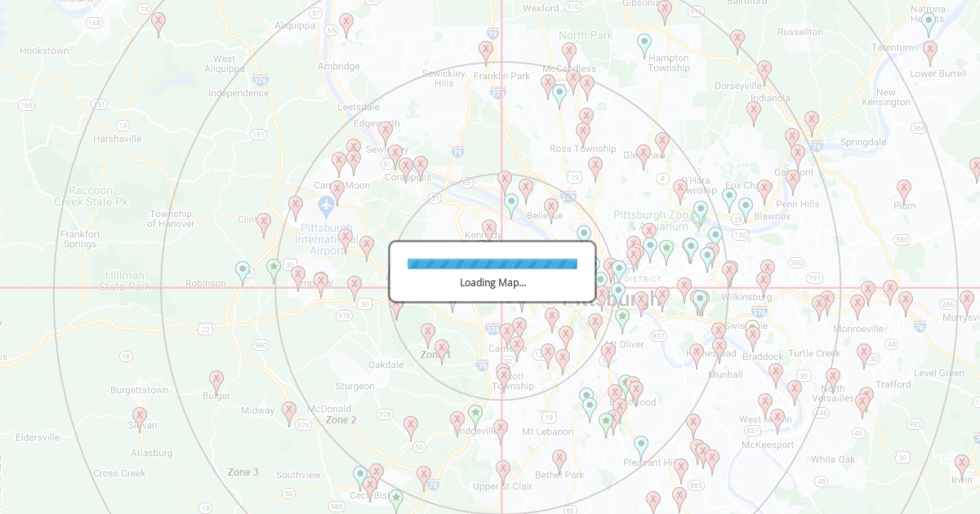Click the red X marker above Slovan
This screenshot has width=980, height=514.
click(x=140, y=417)
